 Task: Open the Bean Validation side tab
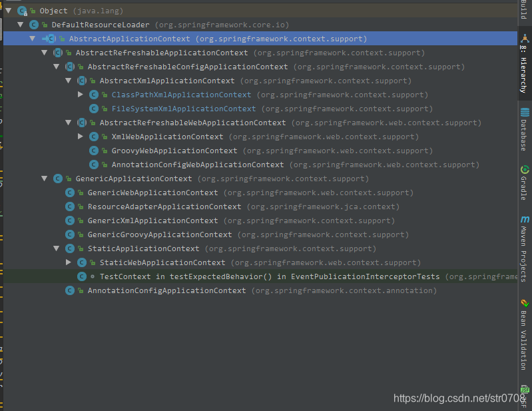(x=525, y=334)
